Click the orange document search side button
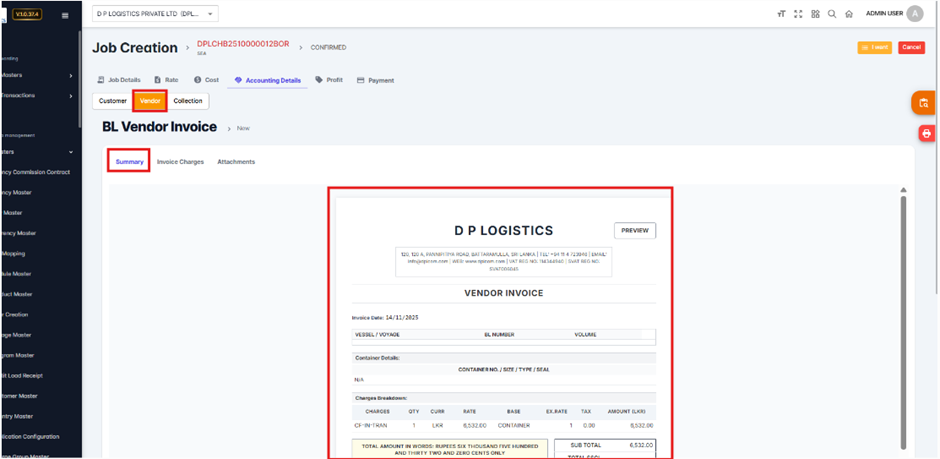Screen dimensions: 940x459 924,103
